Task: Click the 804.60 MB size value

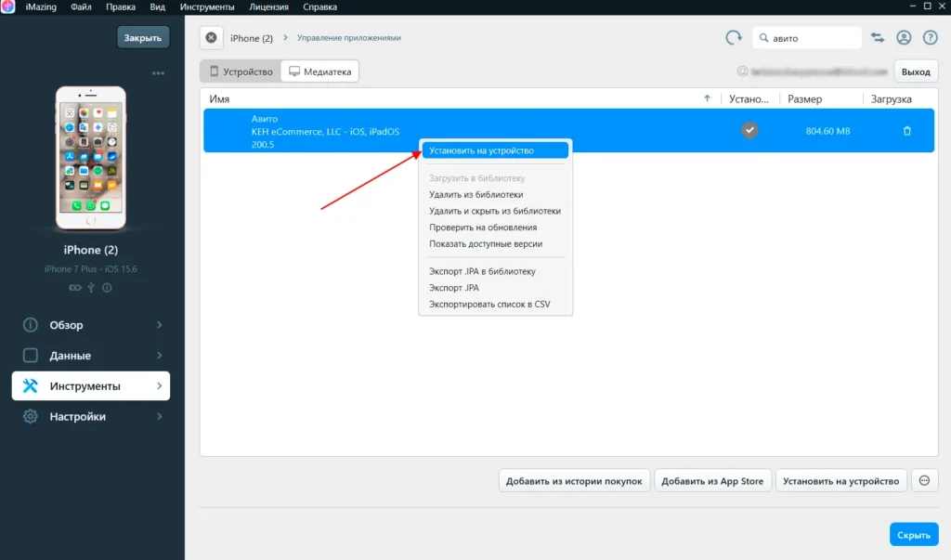Action: click(827, 131)
